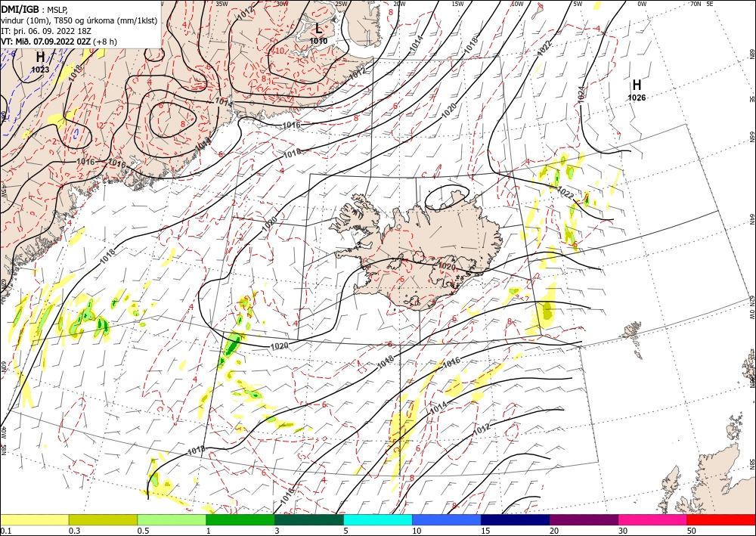Click the yellow 0.1–0.3 legend color band
The height and width of the screenshot is (536, 756).
coord(34,519)
